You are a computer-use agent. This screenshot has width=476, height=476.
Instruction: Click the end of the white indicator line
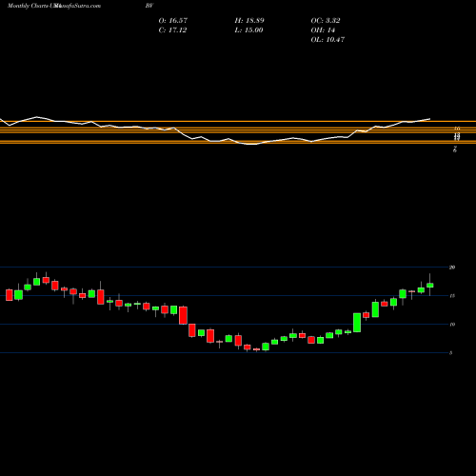click(429, 119)
